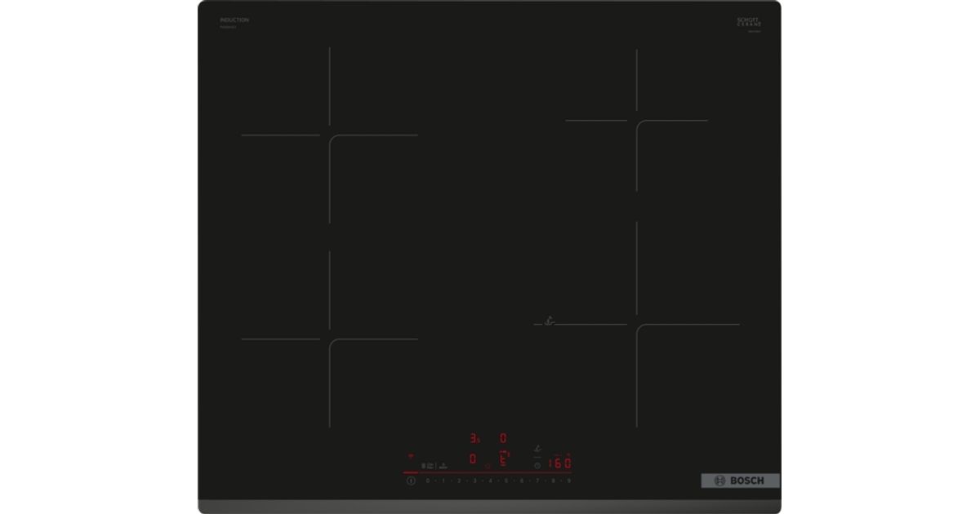This screenshot has height=514, width=980.
Task: Set power level to 5 on the slider
Action: pos(506,481)
